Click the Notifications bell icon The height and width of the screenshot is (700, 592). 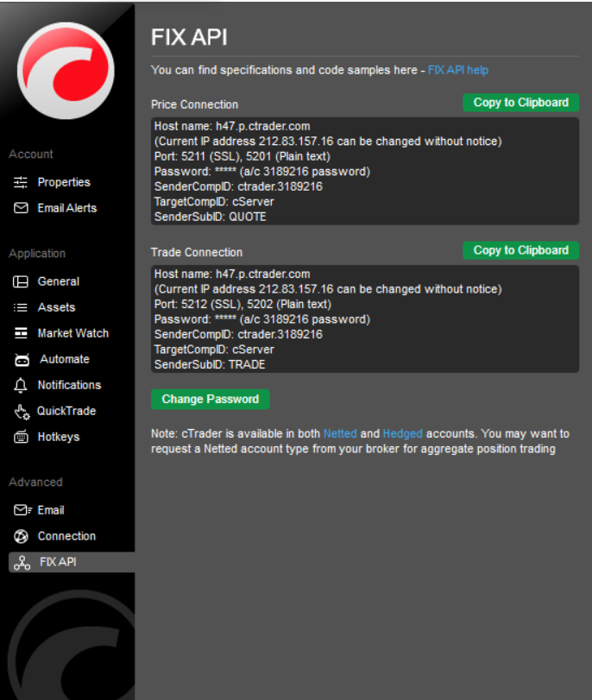tap(21, 385)
